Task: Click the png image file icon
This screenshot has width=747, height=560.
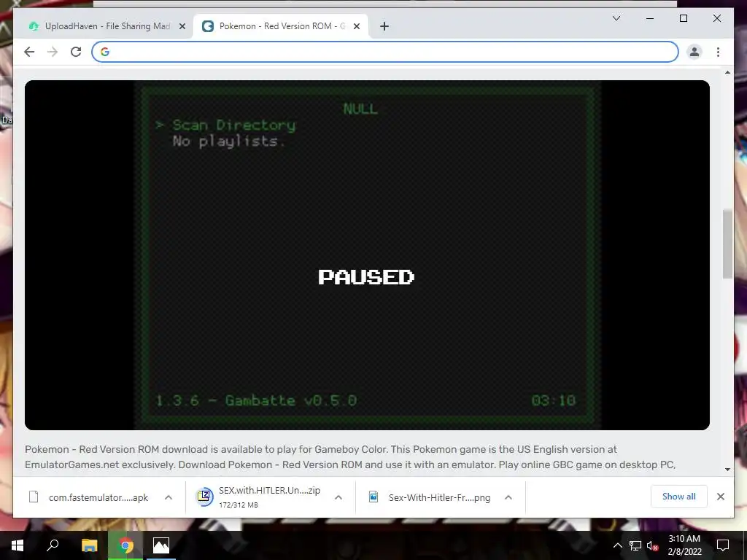Action: (x=373, y=497)
